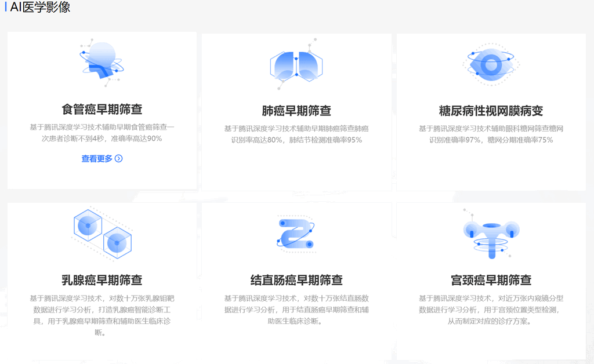Click the cervical cancer uterus icon
Screen dimensions: 594x364
coord(491,233)
